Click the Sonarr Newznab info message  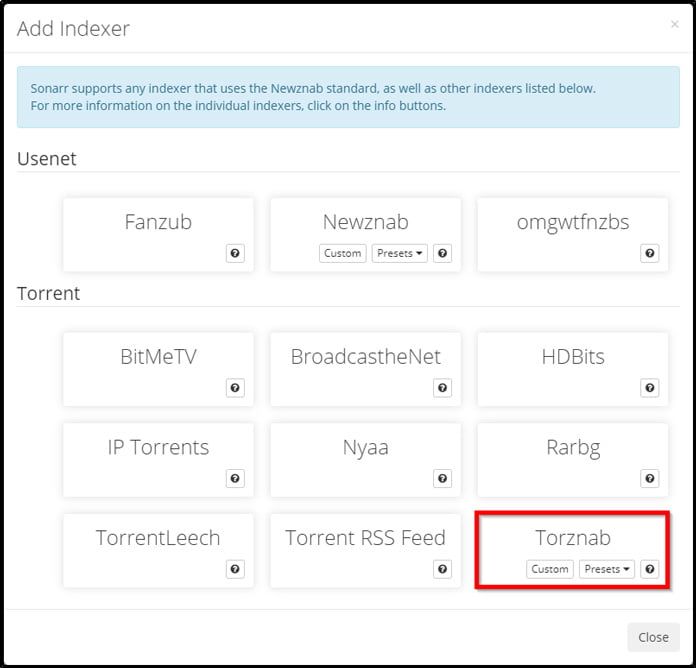click(x=348, y=97)
